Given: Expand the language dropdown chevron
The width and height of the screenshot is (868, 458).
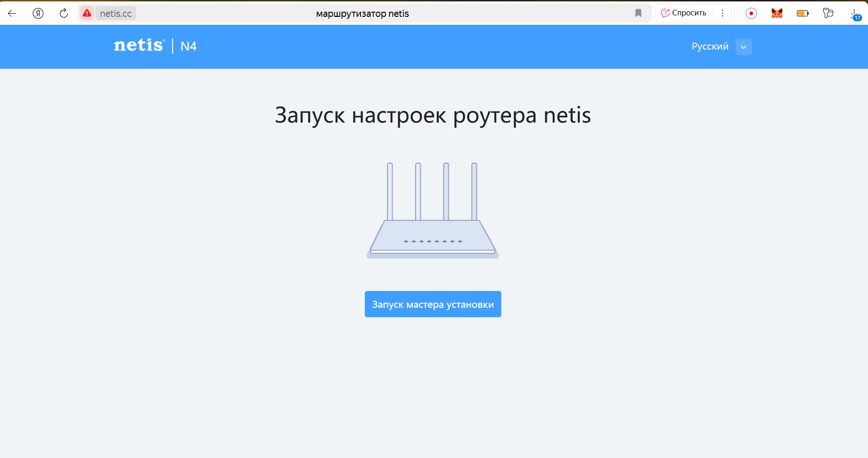Looking at the screenshot, I should [x=744, y=47].
